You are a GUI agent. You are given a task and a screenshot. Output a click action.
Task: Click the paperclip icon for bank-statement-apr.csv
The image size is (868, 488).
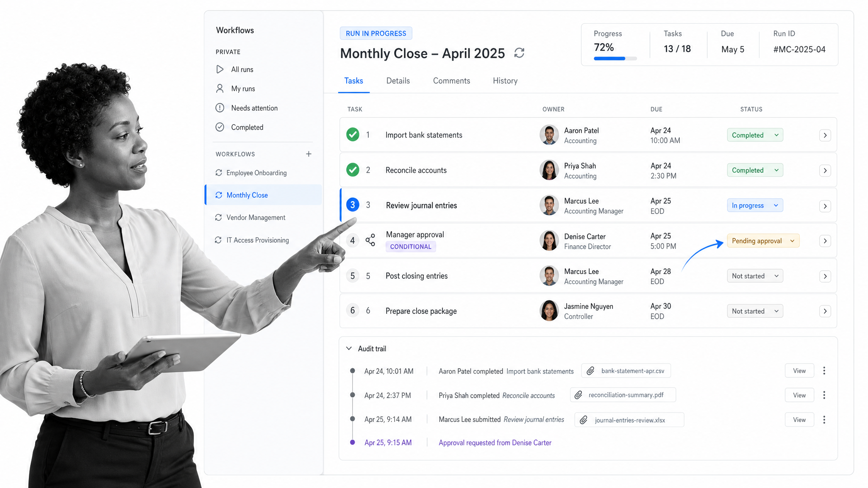pos(590,371)
